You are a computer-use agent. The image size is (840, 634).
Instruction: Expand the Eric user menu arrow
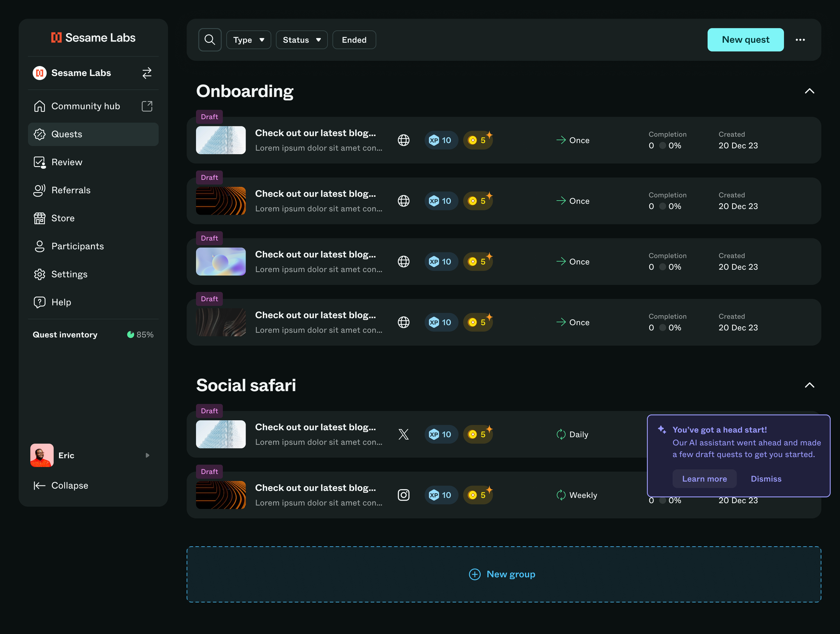(148, 455)
